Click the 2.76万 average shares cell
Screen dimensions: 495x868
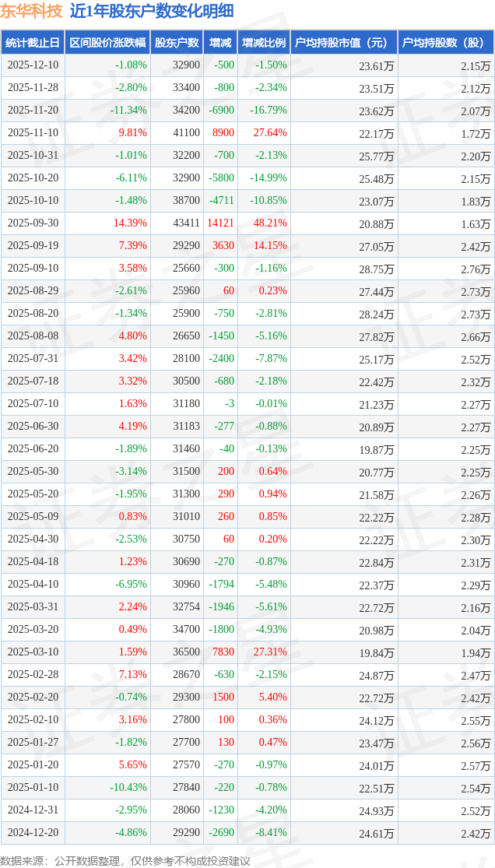coord(446,269)
